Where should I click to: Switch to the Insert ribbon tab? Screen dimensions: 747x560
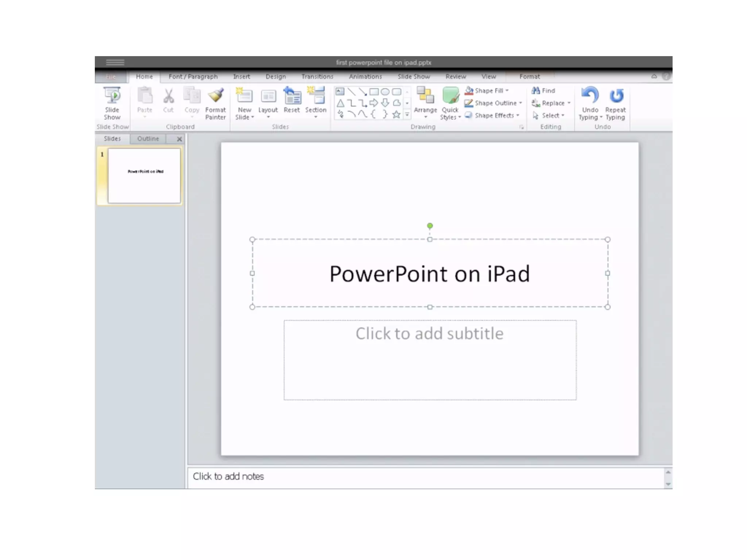tap(241, 77)
